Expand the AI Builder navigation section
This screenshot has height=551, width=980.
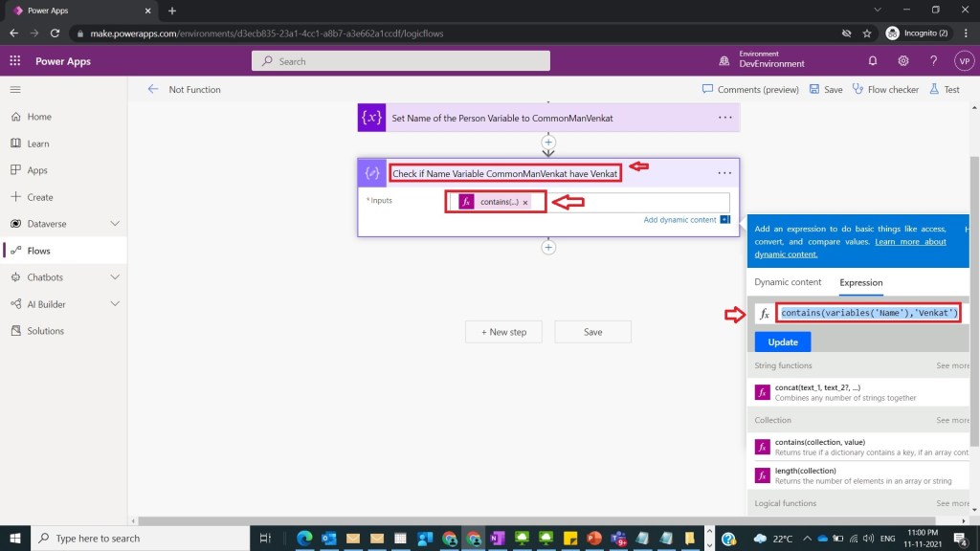(115, 304)
